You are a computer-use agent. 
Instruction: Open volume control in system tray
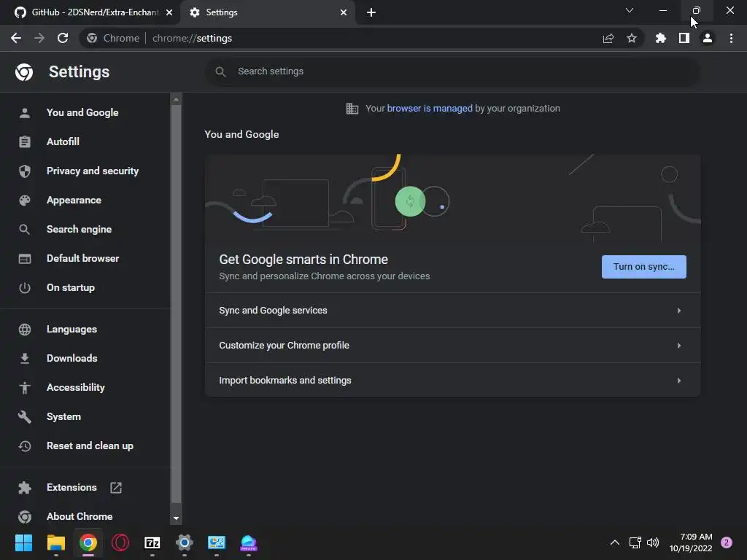pos(653,542)
